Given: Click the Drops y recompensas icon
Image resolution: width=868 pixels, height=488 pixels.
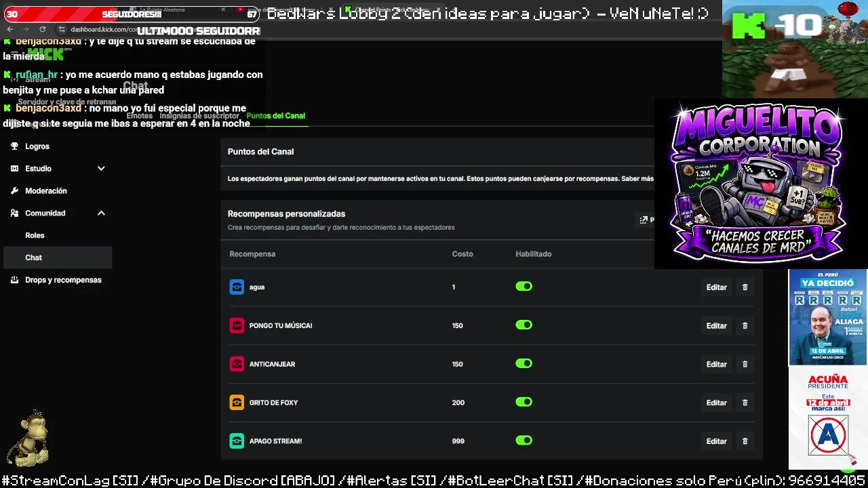Looking at the screenshot, I should coord(14,280).
